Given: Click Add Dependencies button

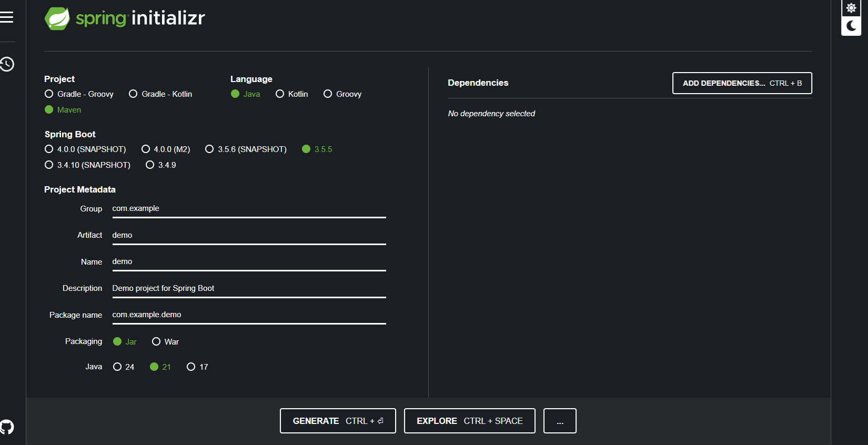Looking at the screenshot, I should tap(742, 83).
